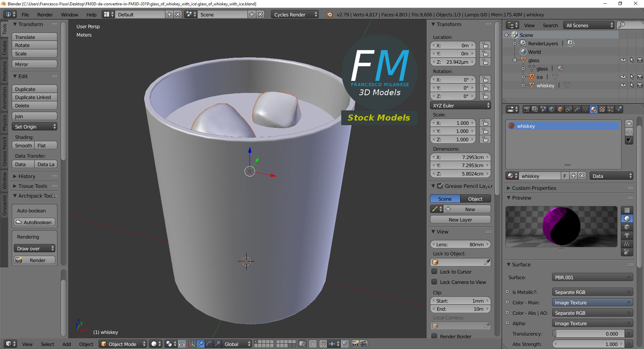The image size is (644, 349).
Task: Open the Material properties tab (sphere icon)
Action: click(x=594, y=109)
